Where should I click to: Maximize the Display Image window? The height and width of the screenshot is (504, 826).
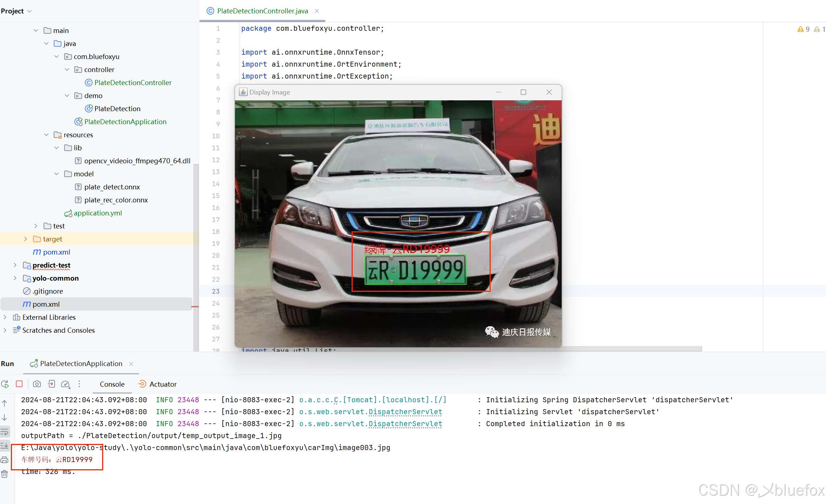coord(523,92)
